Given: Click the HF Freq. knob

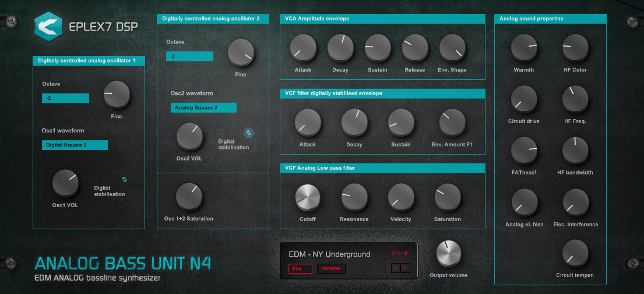Looking at the screenshot, I should pyautogui.click(x=575, y=99).
